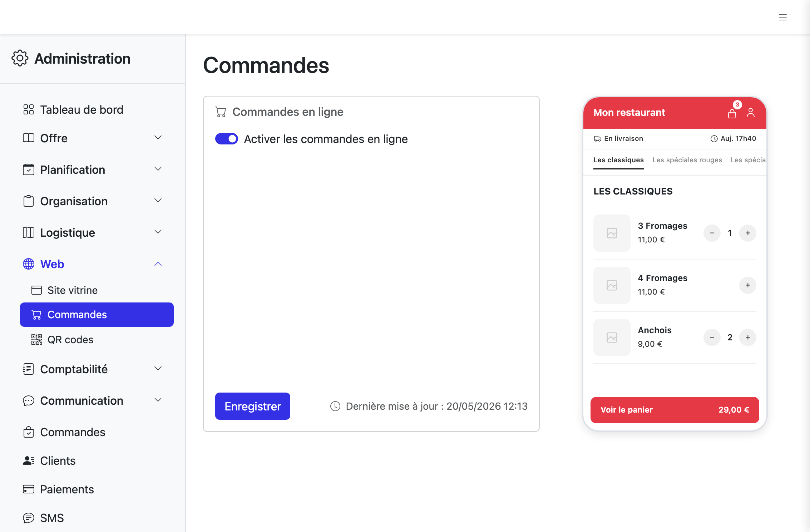Click the clock icon beside Dernière mise à jour

point(335,406)
